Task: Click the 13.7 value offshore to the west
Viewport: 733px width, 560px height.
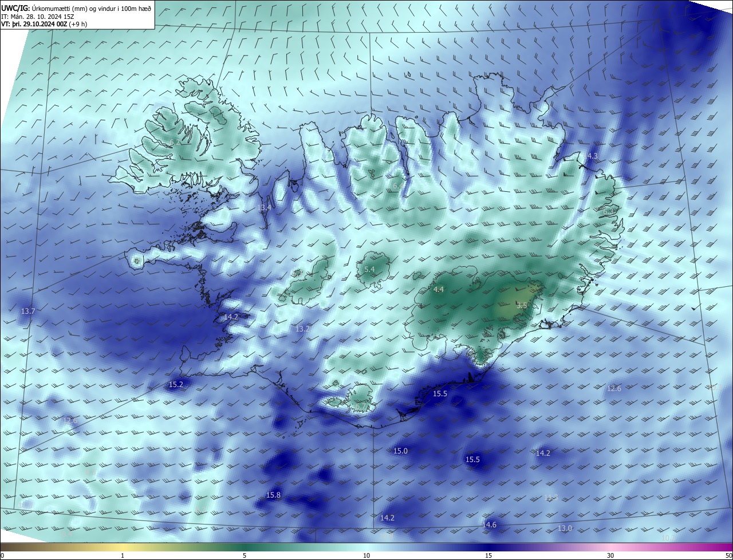Action: [28, 311]
